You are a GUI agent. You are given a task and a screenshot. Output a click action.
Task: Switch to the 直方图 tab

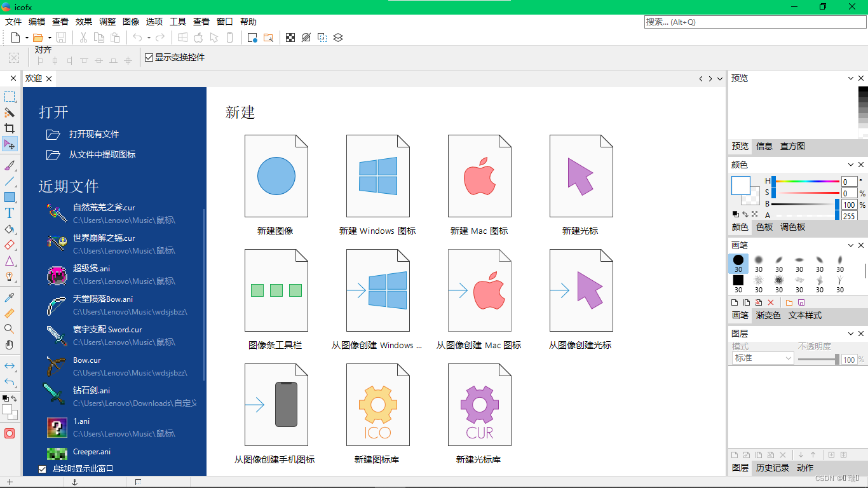[x=792, y=146]
